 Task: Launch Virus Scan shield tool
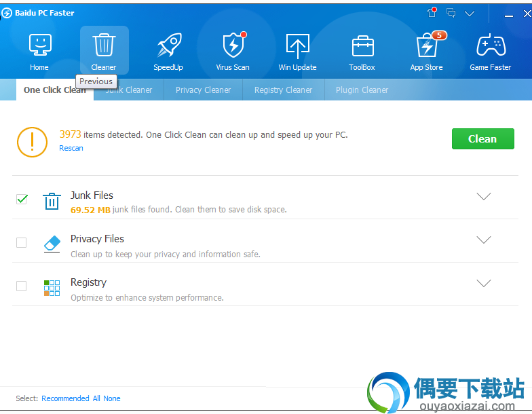(x=233, y=51)
